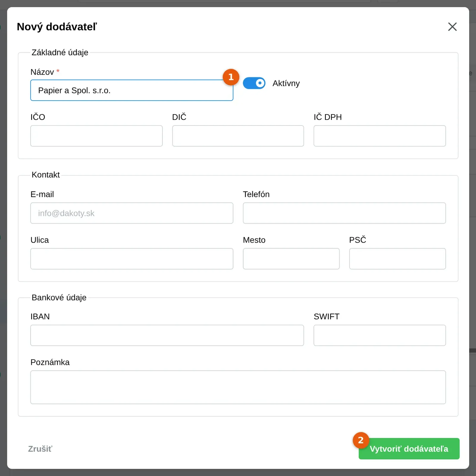Click the Názov input field

[x=132, y=90]
